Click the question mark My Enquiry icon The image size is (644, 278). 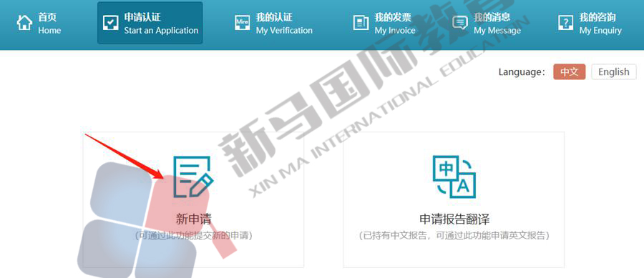(565, 23)
